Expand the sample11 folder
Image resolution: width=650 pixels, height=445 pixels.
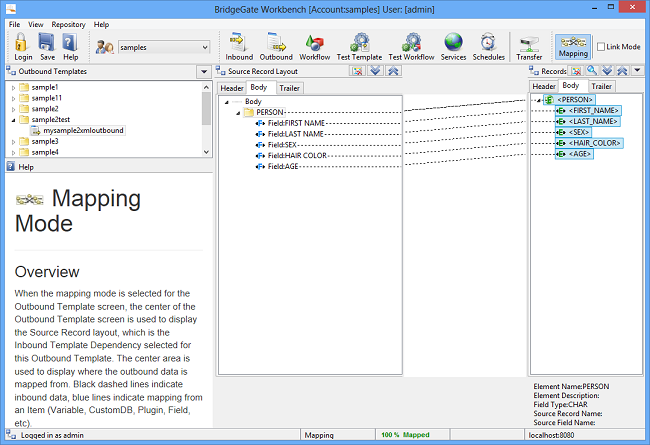click(x=13, y=98)
